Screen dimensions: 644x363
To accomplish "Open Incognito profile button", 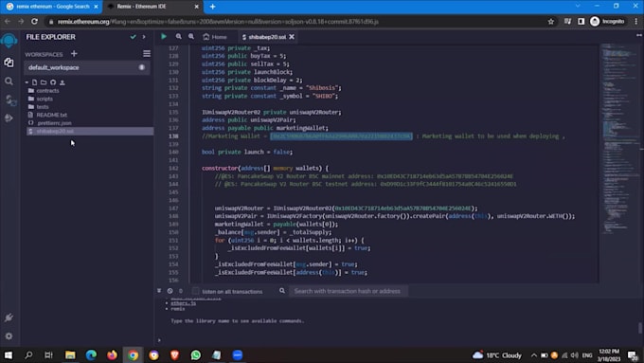I will (607, 22).
